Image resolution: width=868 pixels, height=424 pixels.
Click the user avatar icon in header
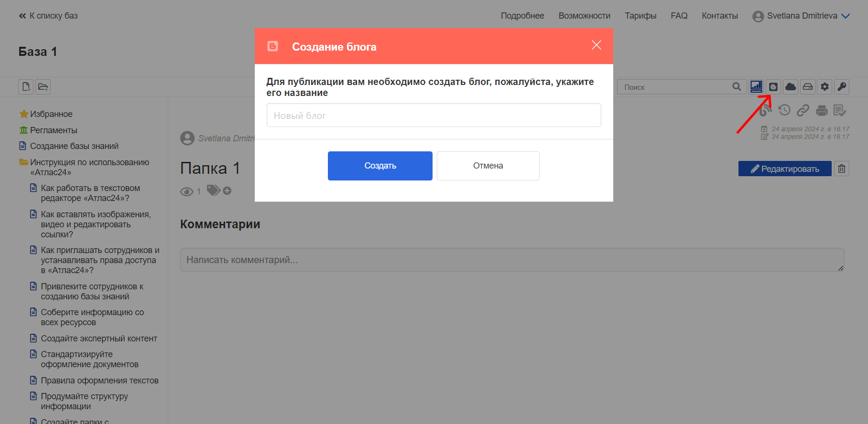(x=758, y=16)
